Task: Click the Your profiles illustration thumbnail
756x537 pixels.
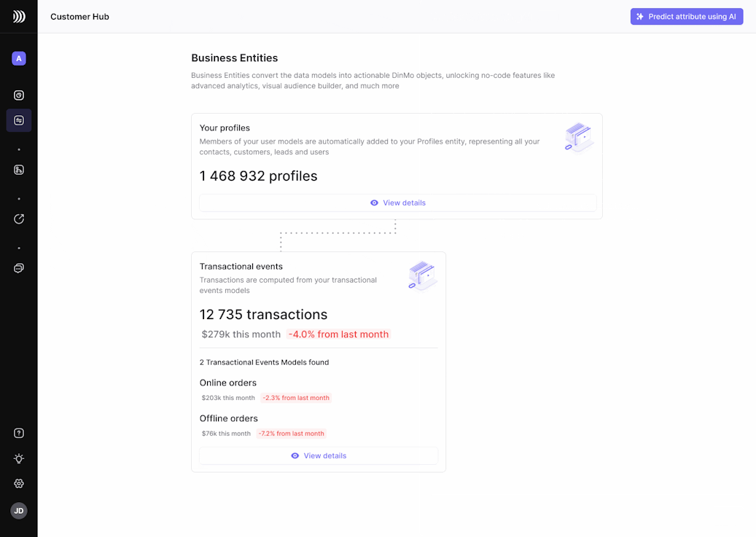Action: 579,137
